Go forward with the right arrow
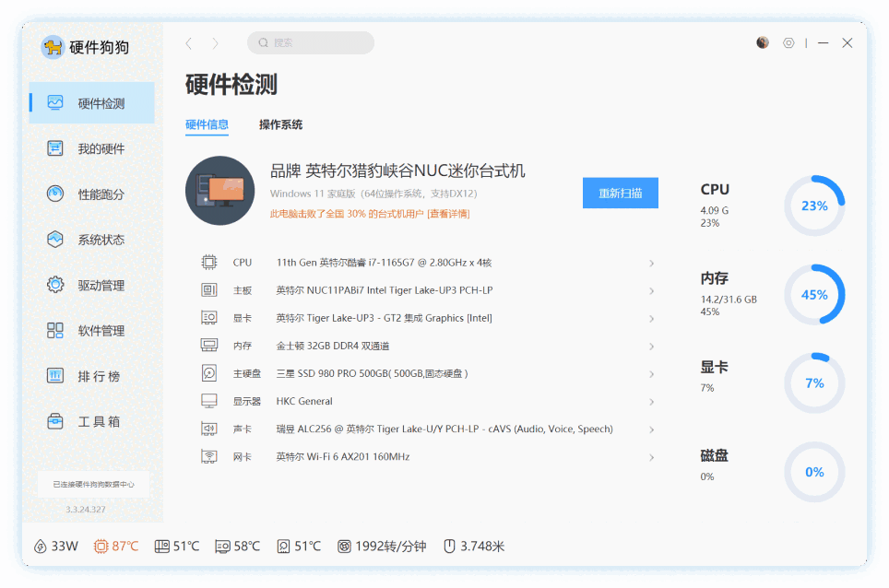 click(215, 43)
